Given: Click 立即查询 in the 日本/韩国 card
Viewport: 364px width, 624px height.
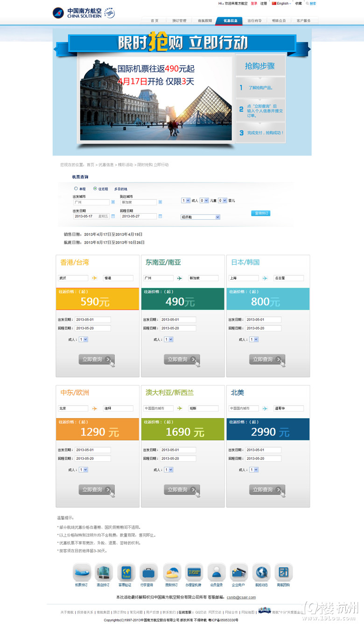Looking at the screenshot, I should 267,359.
